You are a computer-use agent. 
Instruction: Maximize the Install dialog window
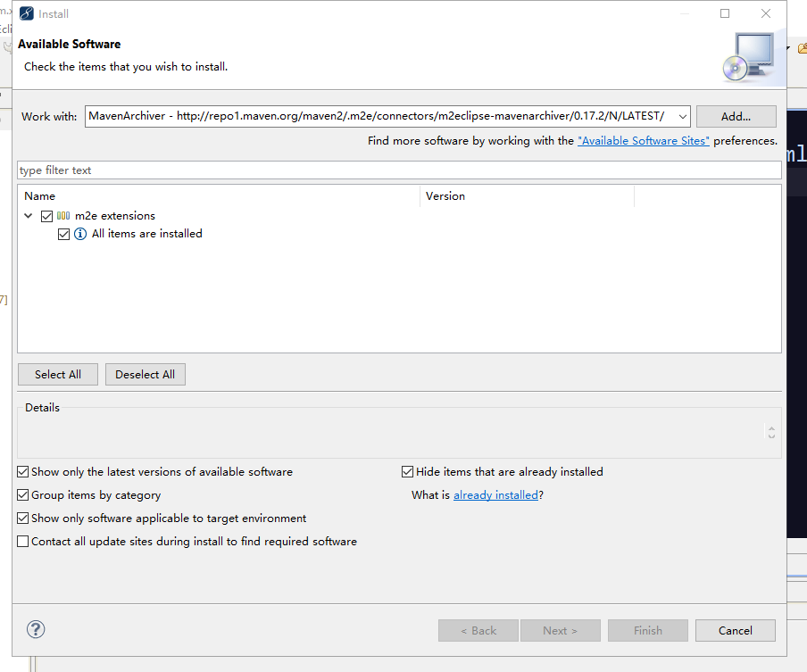pyautogui.click(x=725, y=13)
